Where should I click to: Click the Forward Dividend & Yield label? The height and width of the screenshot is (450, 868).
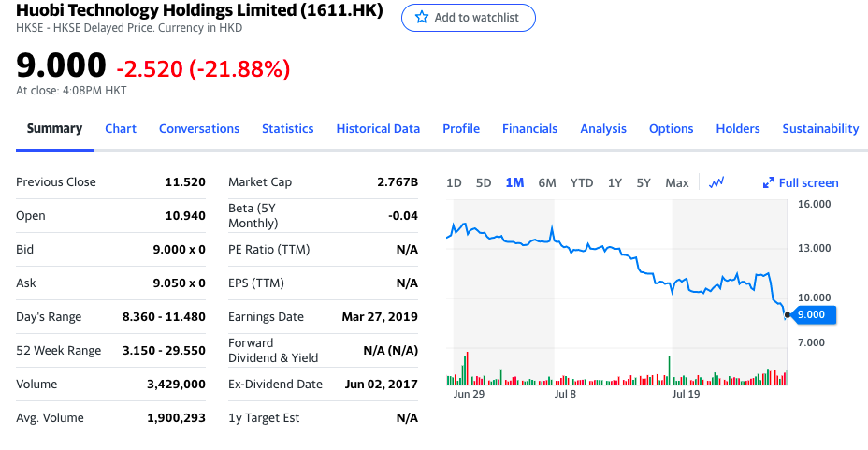click(x=273, y=351)
